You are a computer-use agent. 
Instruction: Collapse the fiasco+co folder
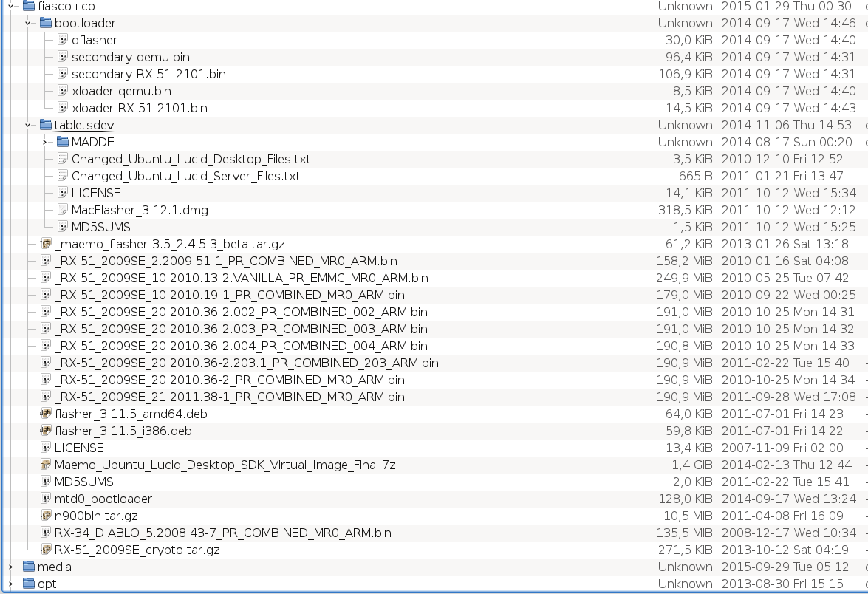click(11, 6)
